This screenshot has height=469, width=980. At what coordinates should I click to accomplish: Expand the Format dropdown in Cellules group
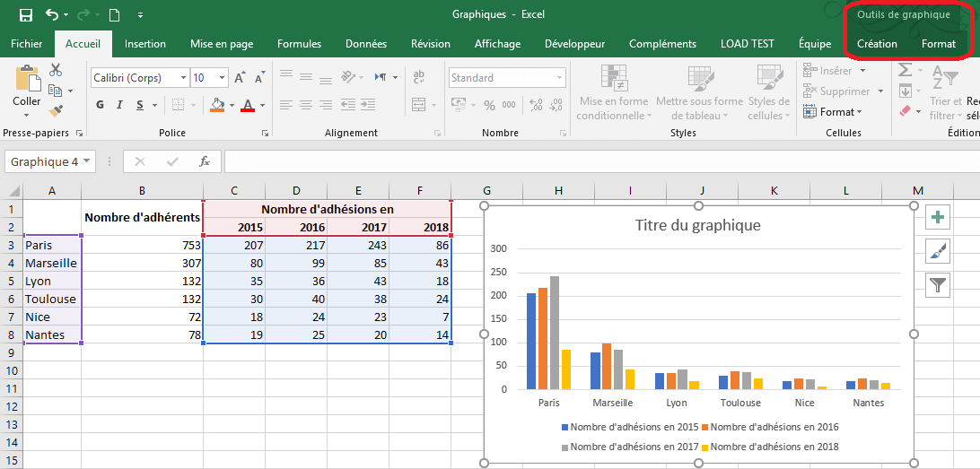pos(840,112)
